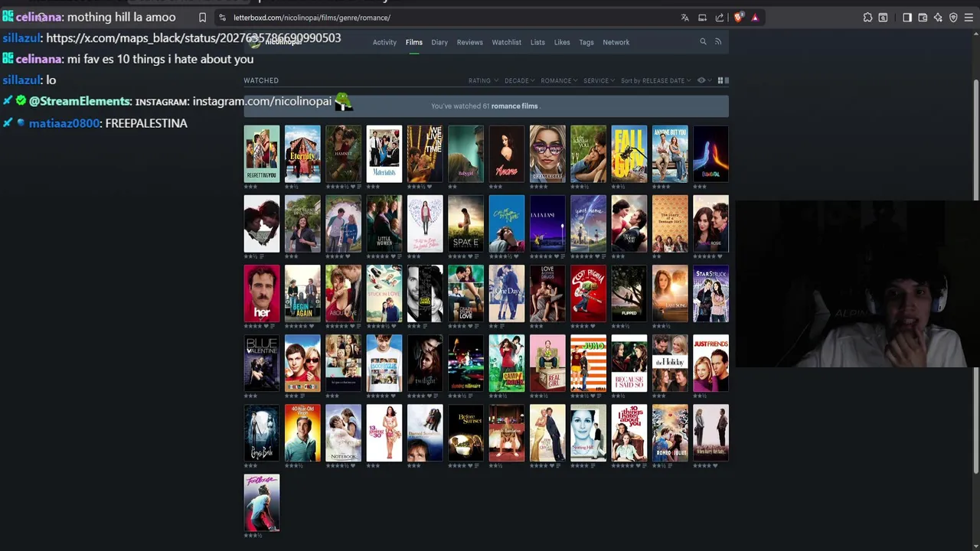Open the Sort by RELEASE DATE dropdown
980x551 pixels.
coord(655,80)
